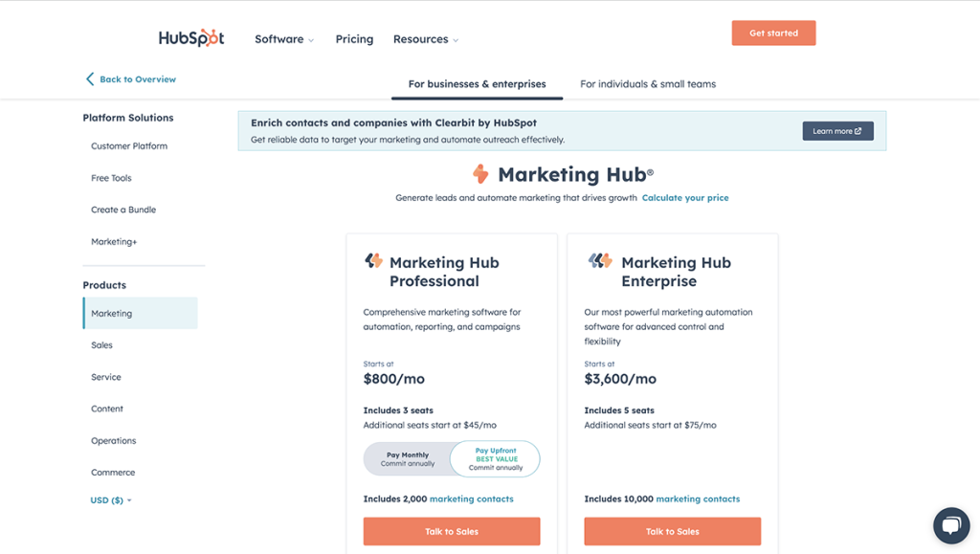The width and height of the screenshot is (980, 554).
Task: Select the Pay Monthly billing option
Action: pos(410,458)
